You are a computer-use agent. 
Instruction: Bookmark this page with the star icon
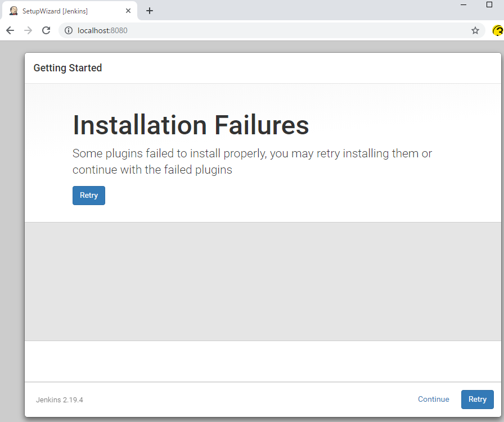click(x=475, y=30)
